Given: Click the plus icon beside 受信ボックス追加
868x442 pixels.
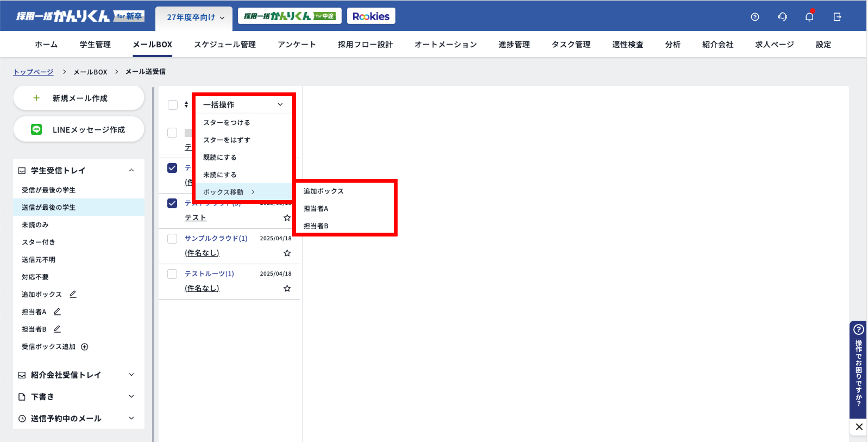Looking at the screenshot, I should [x=85, y=347].
